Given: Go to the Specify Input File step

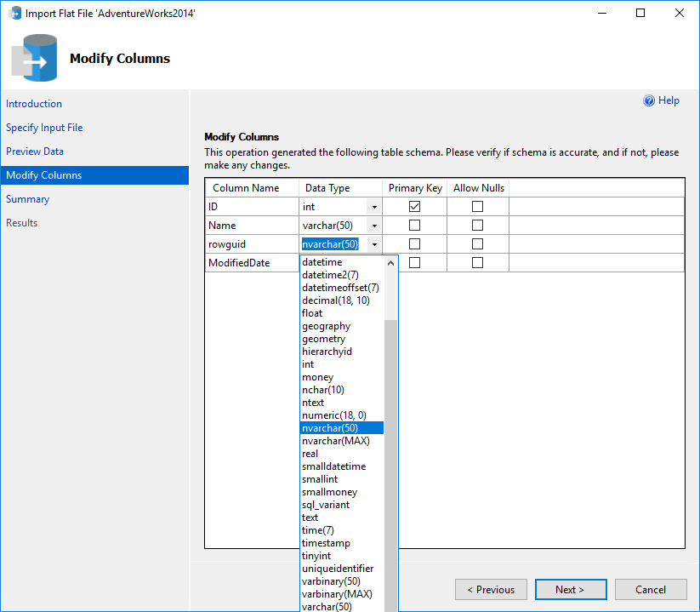Looking at the screenshot, I should click(44, 128).
